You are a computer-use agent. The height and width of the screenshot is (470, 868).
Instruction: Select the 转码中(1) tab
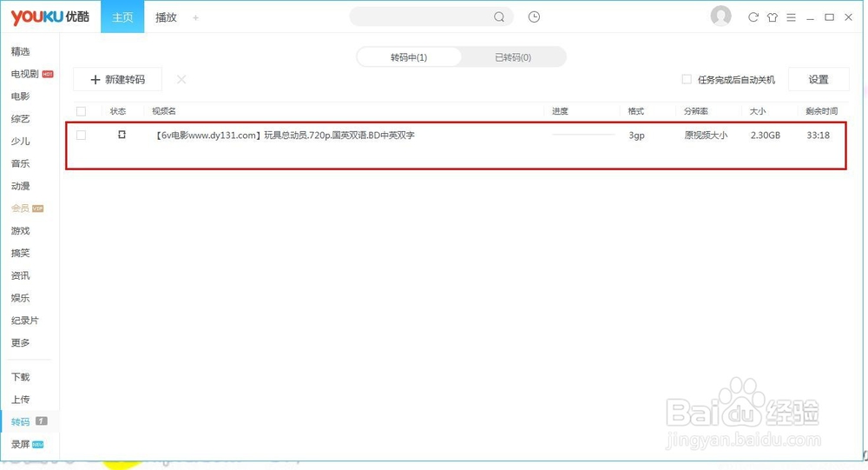coord(409,57)
